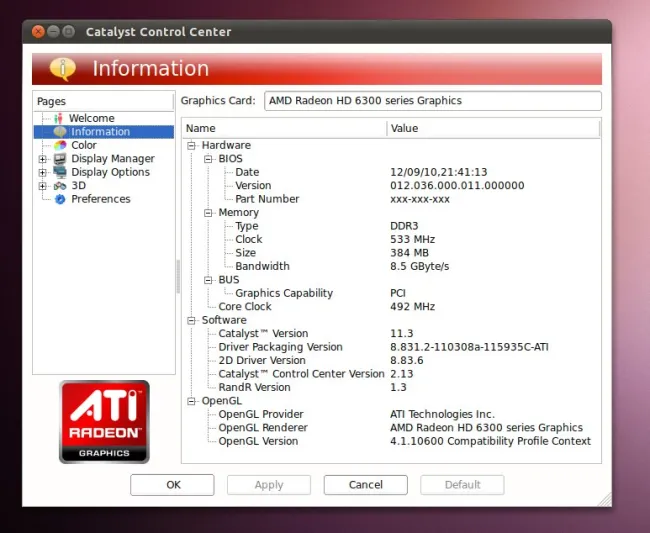Select the Graphics Capability row

coord(391,293)
